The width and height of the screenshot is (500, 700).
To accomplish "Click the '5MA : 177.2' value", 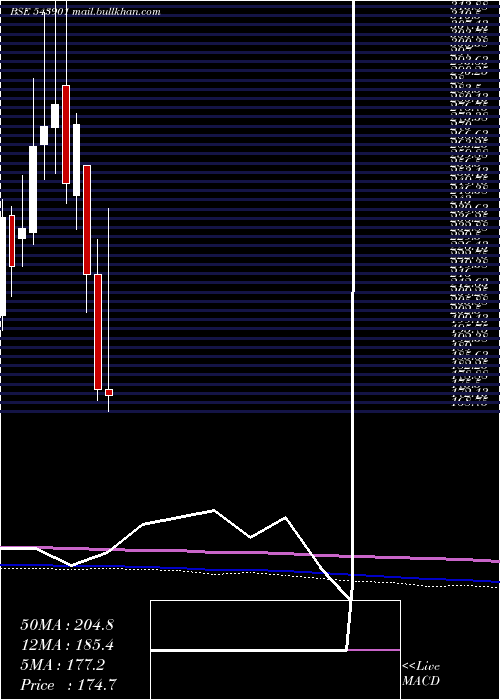I will tap(62, 665).
